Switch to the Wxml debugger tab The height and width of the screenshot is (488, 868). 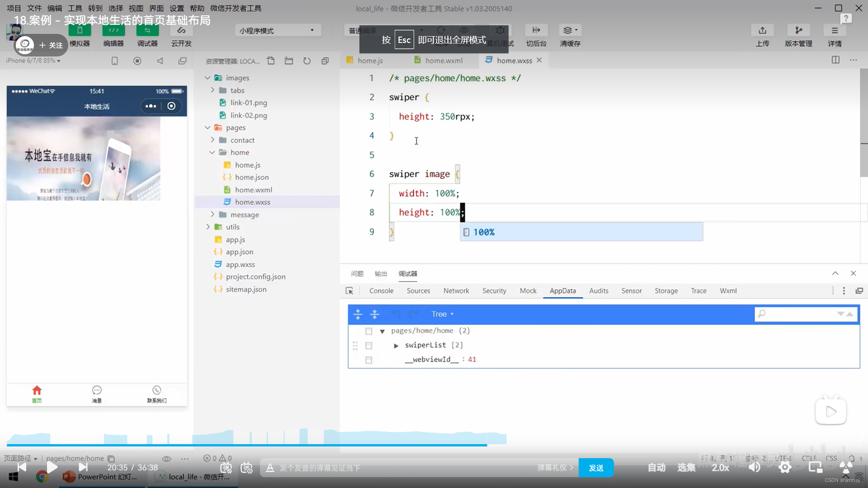tap(728, 291)
